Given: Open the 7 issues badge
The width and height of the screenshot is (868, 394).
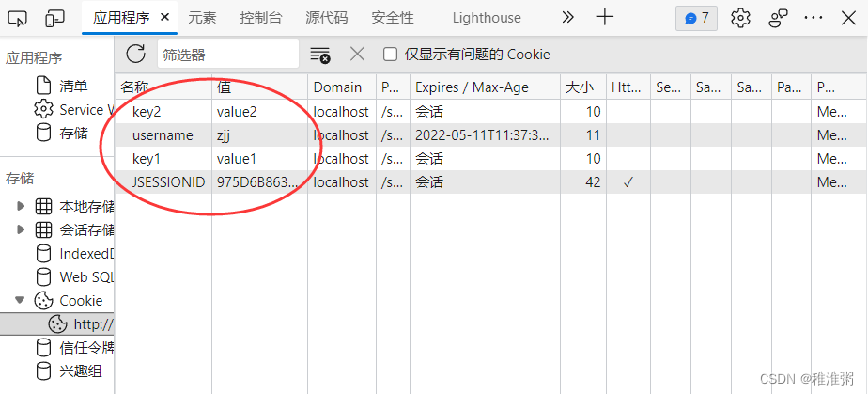Looking at the screenshot, I should (696, 18).
